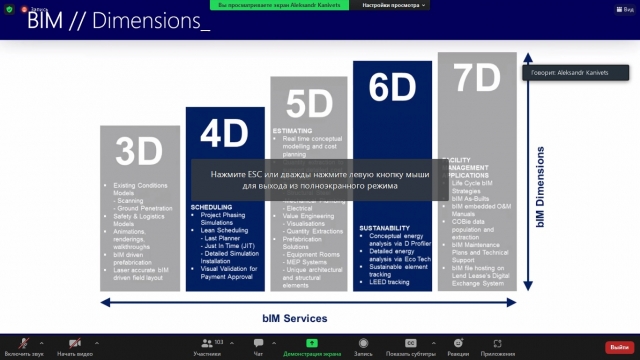Click the BIM // Dimensions_ slide title
The height and width of the screenshot is (360, 640).
pyautogui.click(x=118, y=20)
